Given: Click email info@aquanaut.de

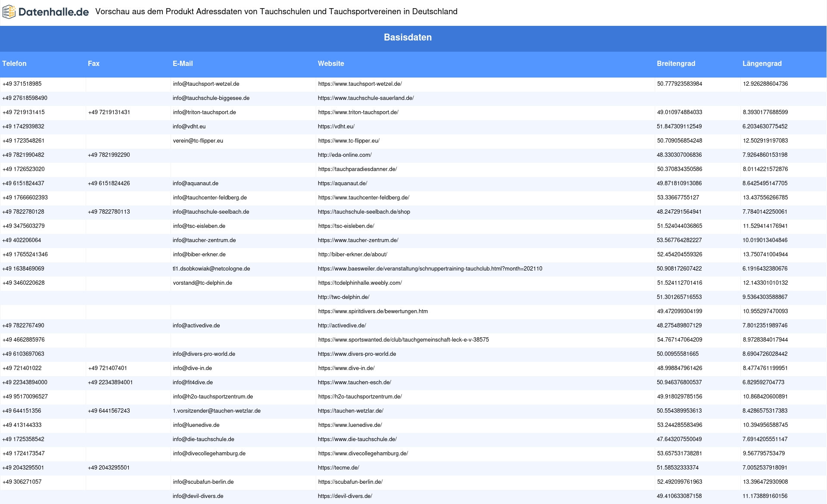Looking at the screenshot, I should (x=196, y=184).
